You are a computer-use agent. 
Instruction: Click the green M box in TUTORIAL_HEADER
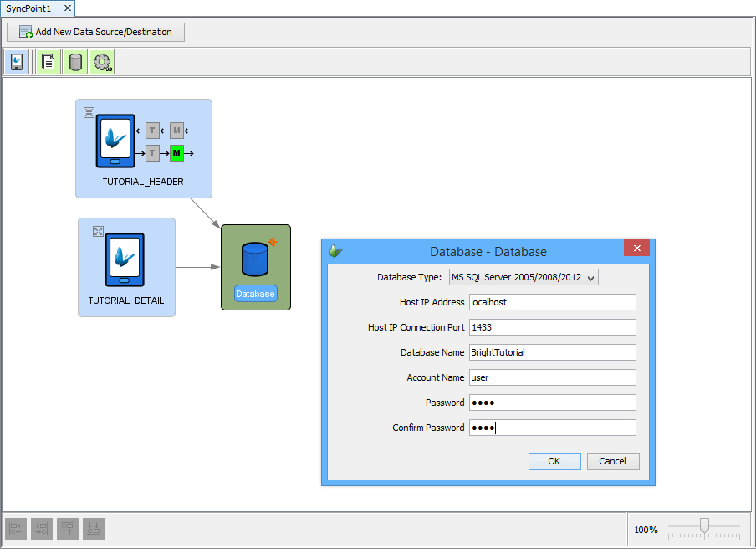176,153
